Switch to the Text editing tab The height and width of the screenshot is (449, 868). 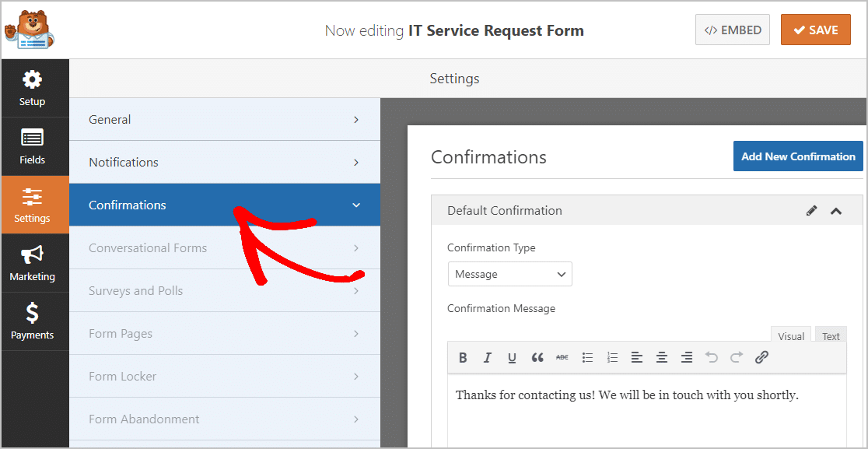click(x=830, y=335)
